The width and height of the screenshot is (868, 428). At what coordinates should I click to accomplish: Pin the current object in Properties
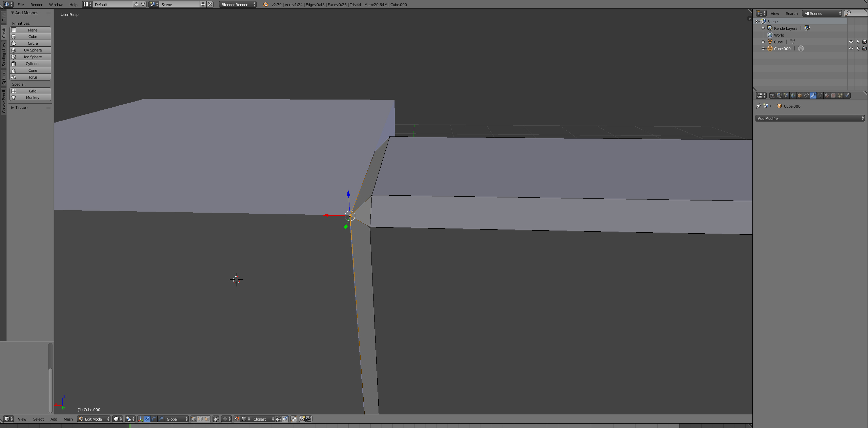coord(759,106)
